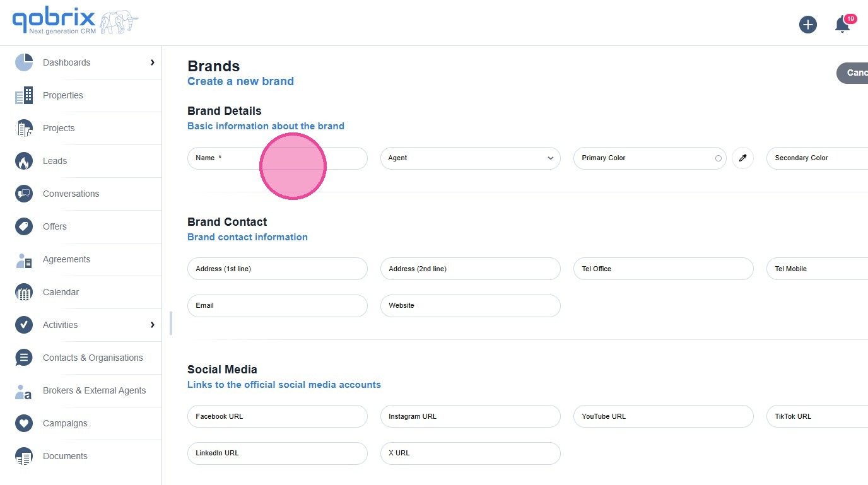
Task: Open the Dashboards menu item
Action: click(66, 62)
